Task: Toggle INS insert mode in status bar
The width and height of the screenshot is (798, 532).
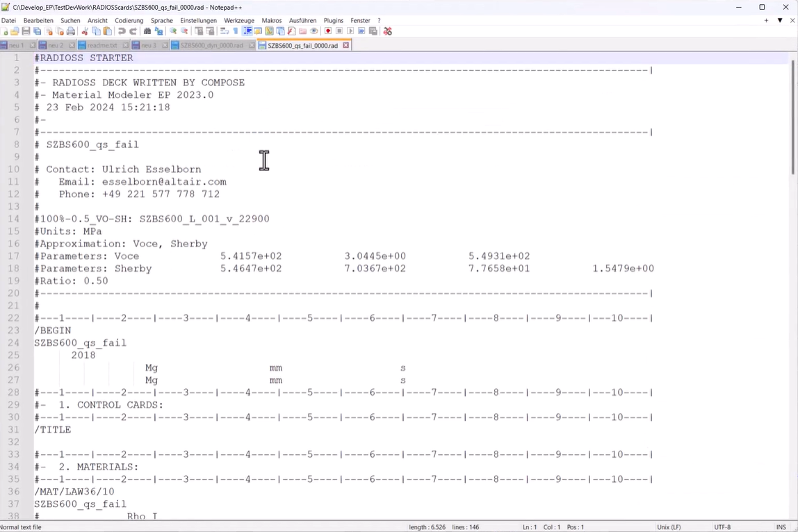Action: 781,527
